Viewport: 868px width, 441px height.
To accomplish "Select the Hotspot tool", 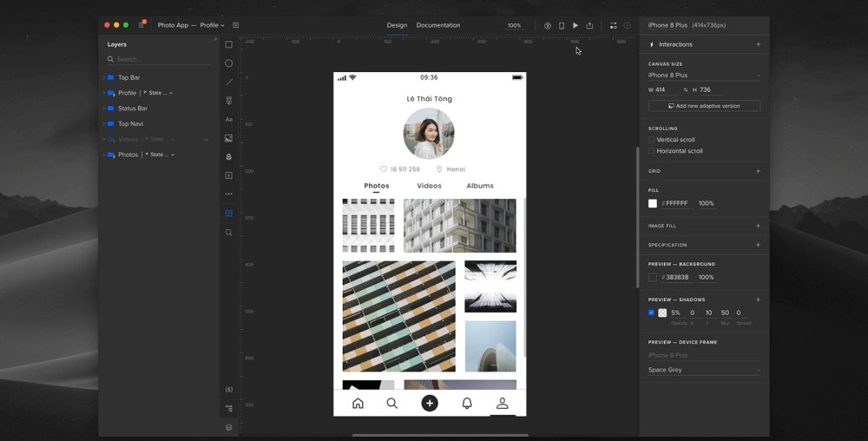I will pyautogui.click(x=228, y=175).
